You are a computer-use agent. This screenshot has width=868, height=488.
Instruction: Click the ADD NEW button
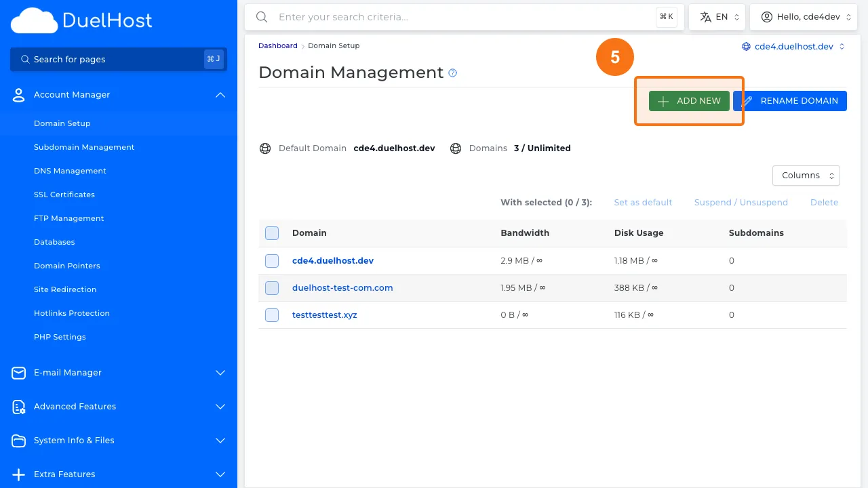689,100
